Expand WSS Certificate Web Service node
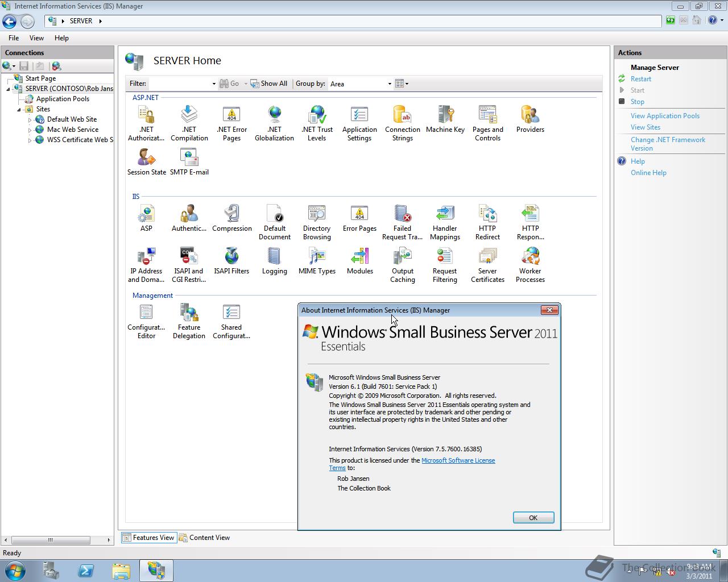The height and width of the screenshot is (582, 728). pyautogui.click(x=30, y=140)
